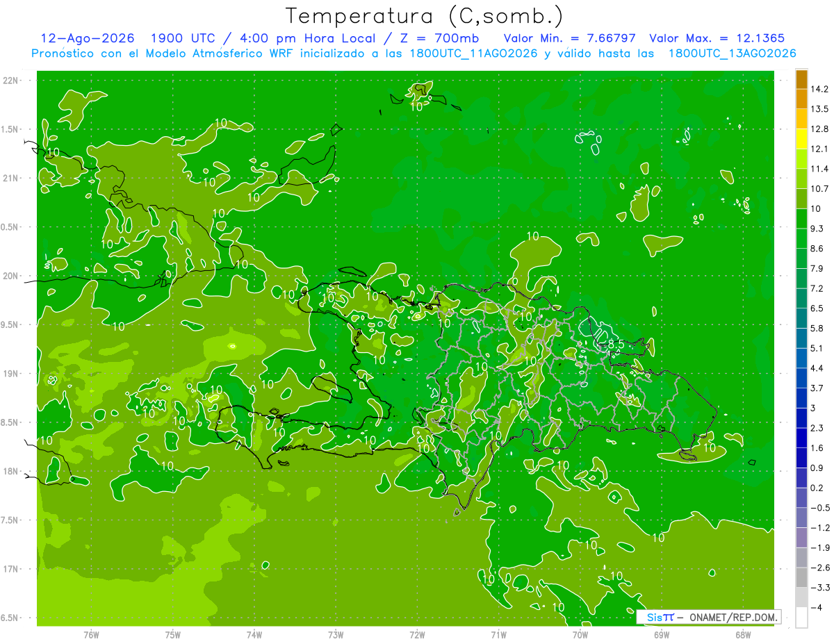Click the "74W" longitude axis label

coord(254,634)
